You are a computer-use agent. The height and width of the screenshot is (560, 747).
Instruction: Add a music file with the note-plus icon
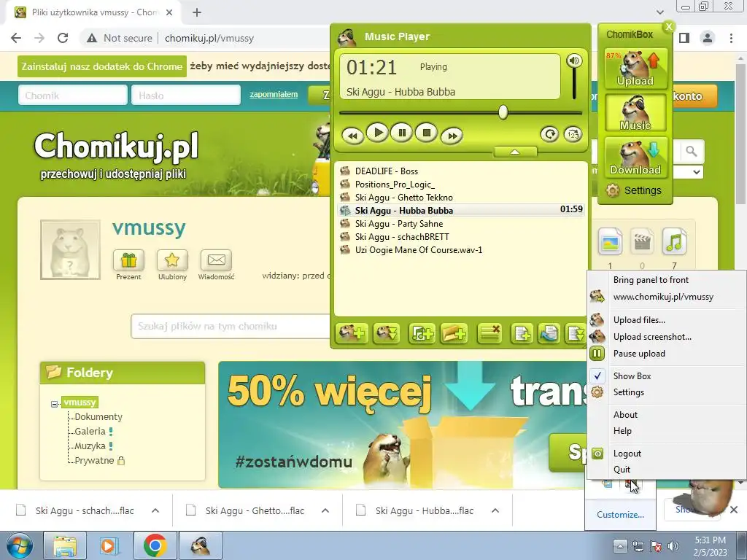click(422, 333)
